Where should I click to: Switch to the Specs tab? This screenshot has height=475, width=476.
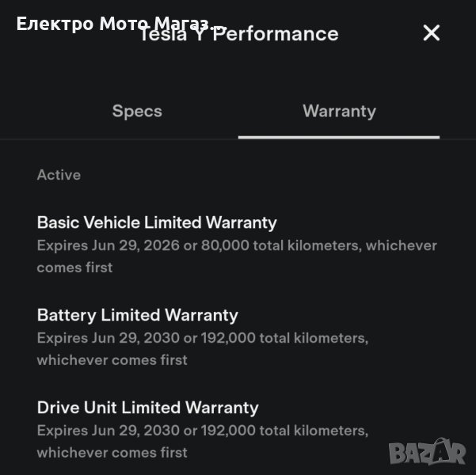coord(137,111)
